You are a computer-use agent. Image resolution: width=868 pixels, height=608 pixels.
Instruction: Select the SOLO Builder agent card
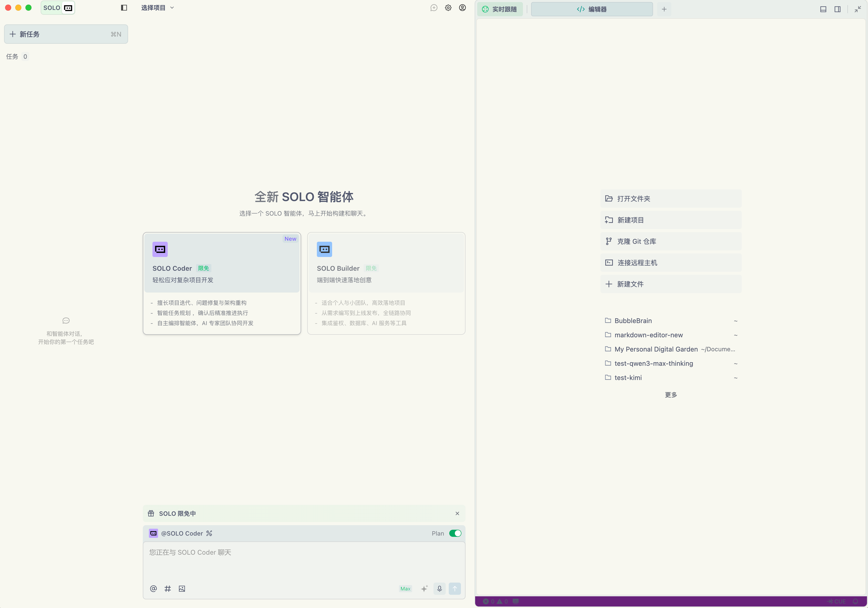click(386, 283)
